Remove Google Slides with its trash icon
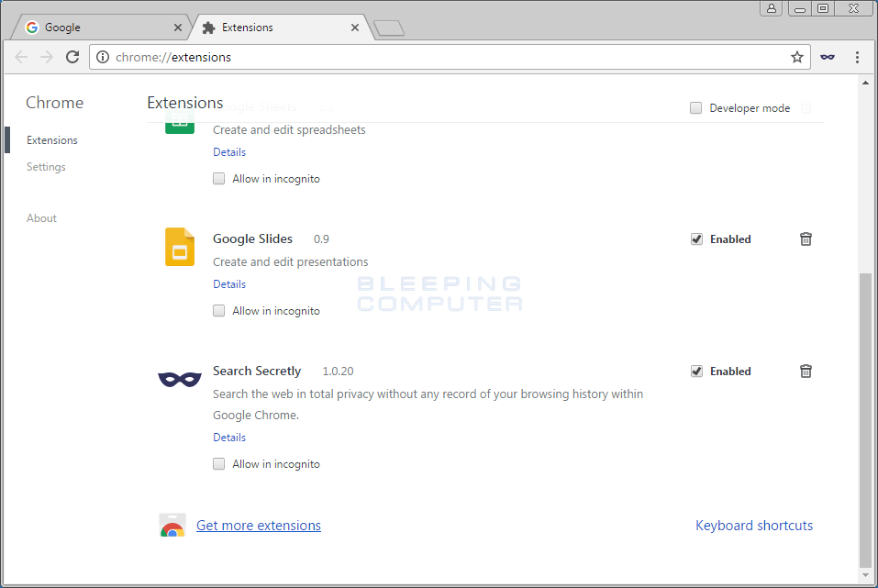878x588 pixels. (x=806, y=239)
